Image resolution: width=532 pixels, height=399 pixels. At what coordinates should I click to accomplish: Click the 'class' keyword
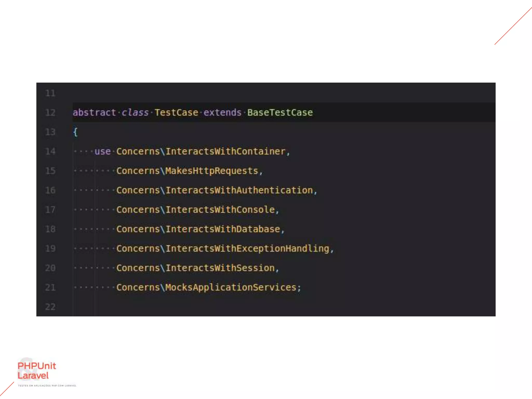click(x=135, y=112)
